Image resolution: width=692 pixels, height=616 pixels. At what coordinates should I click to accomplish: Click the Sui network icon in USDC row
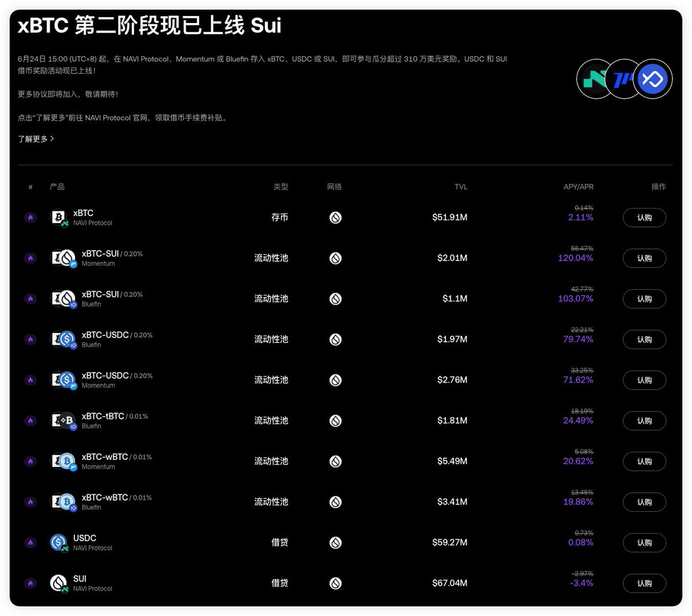click(335, 543)
